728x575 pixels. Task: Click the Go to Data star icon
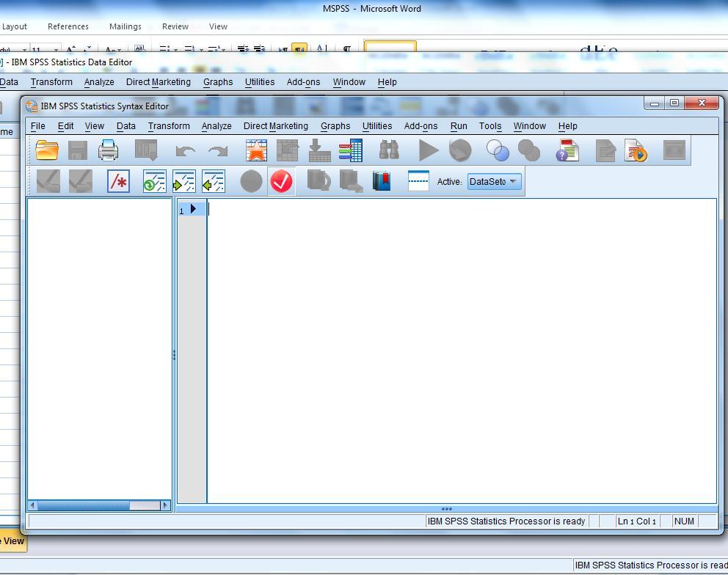tap(256, 150)
